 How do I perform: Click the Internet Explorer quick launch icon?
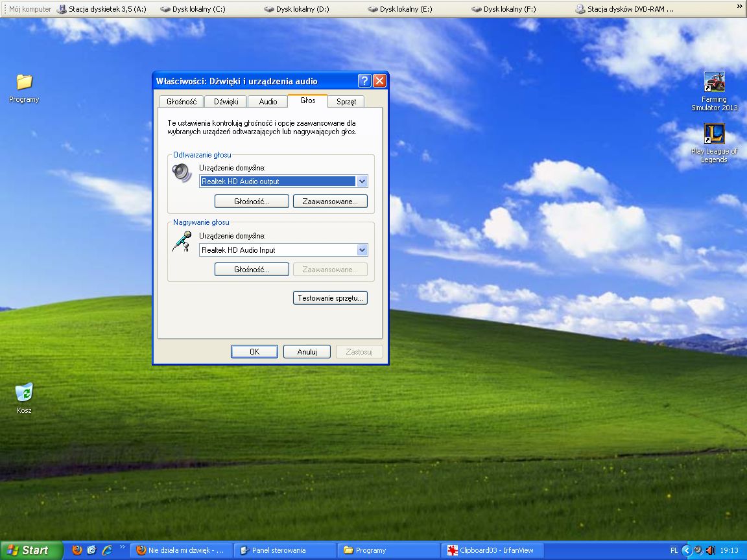click(107, 550)
